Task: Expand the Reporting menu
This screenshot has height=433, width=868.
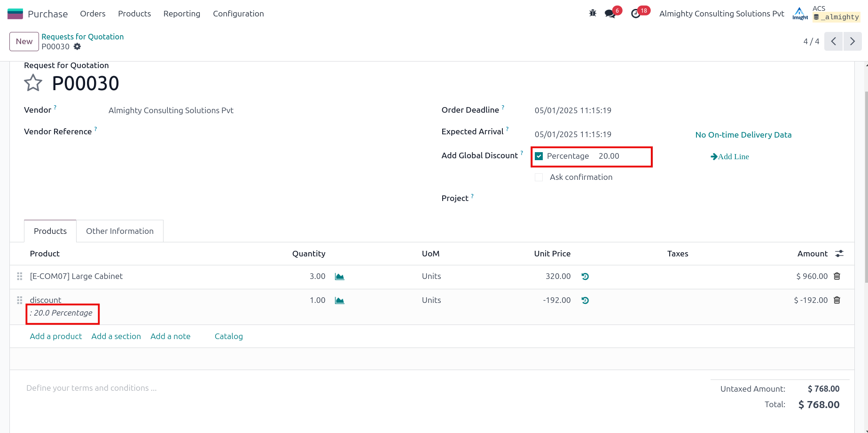Action: [x=182, y=14]
